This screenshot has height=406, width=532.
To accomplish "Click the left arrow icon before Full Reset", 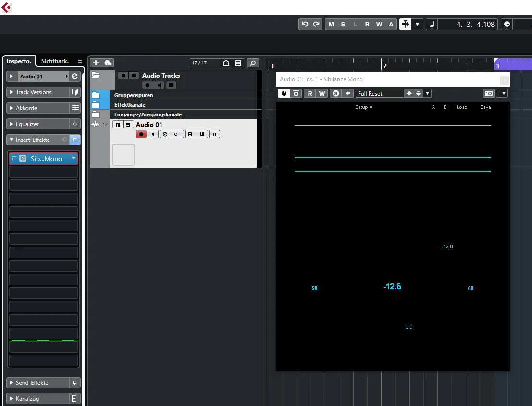I will click(348, 93).
